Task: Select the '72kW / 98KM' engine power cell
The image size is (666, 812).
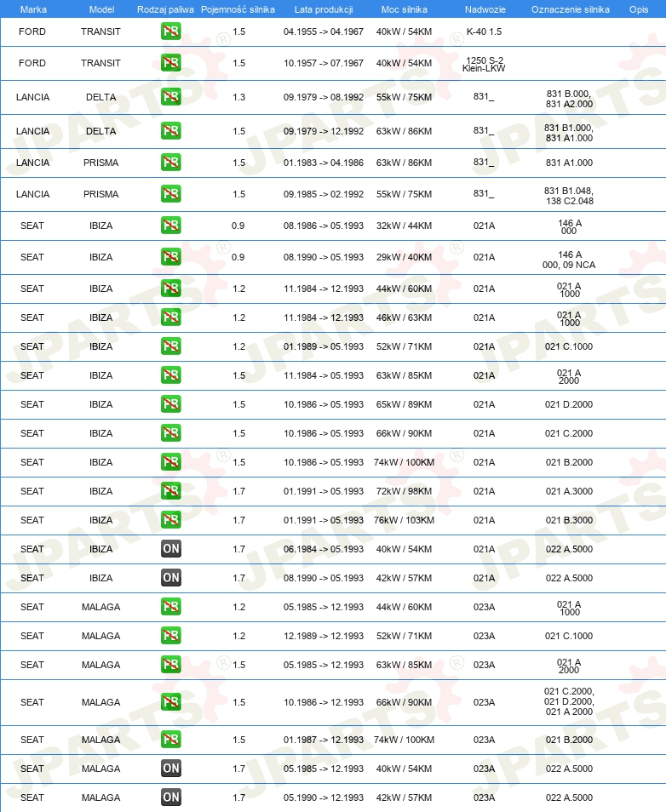Action: tap(405, 491)
